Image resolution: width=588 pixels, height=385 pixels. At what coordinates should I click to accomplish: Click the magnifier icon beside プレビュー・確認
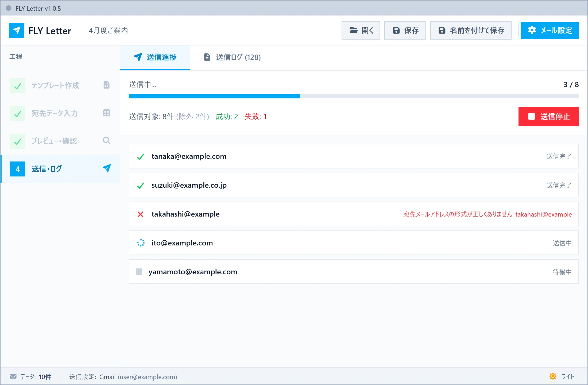pos(107,141)
